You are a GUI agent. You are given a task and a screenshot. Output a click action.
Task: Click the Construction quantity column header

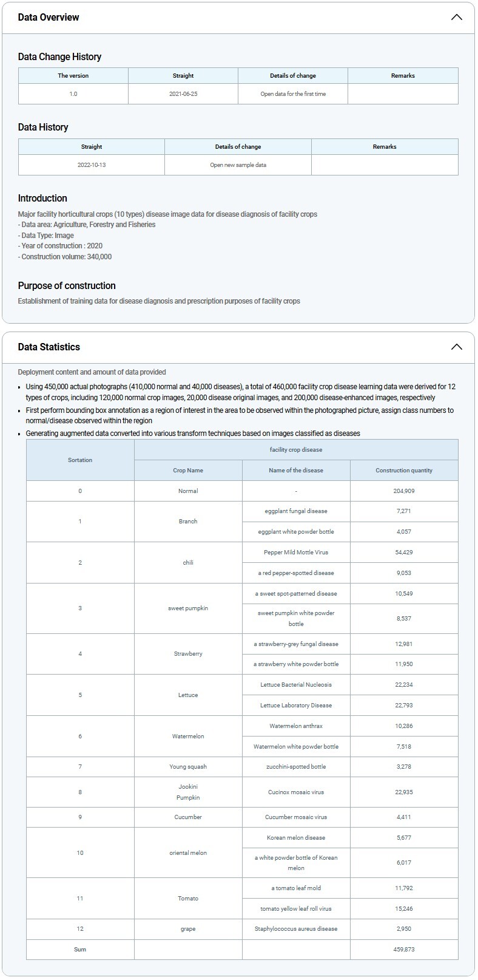click(404, 470)
